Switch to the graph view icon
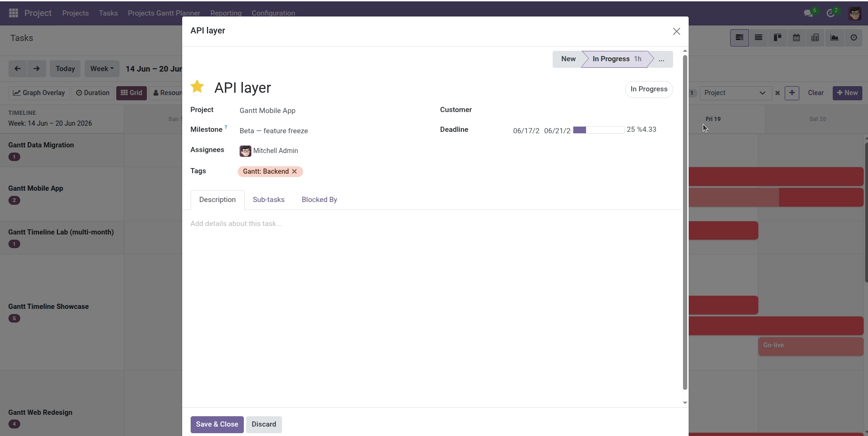 click(x=835, y=38)
